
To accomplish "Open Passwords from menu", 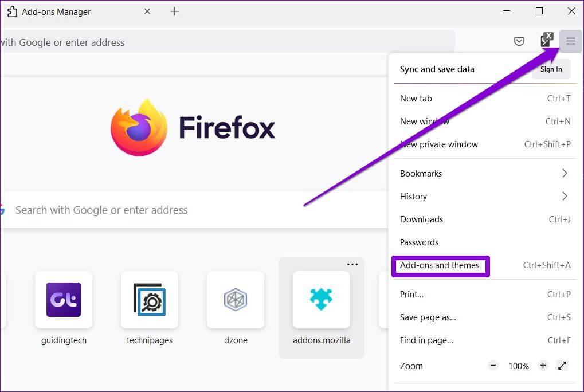I will [485, 242].
